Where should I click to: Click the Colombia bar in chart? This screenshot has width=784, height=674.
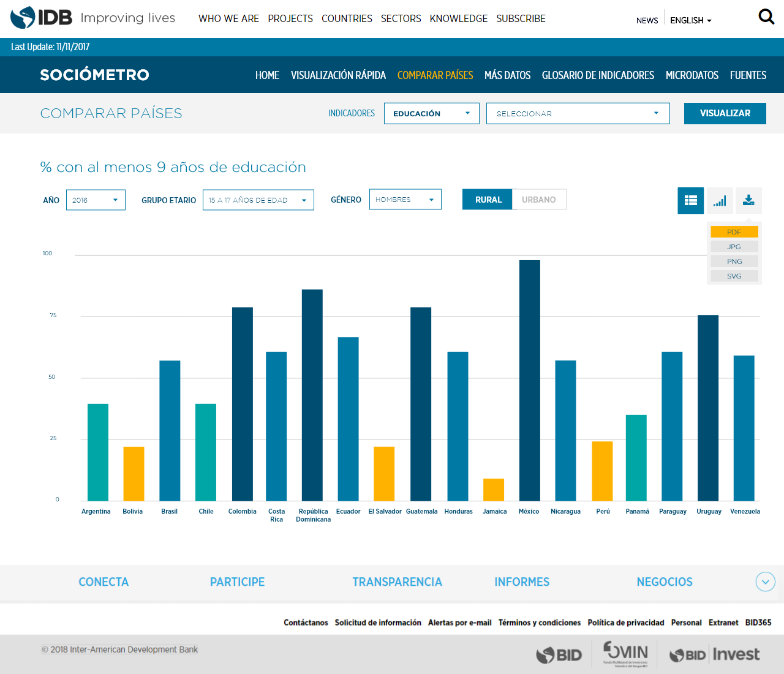click(x=243, y=404)
